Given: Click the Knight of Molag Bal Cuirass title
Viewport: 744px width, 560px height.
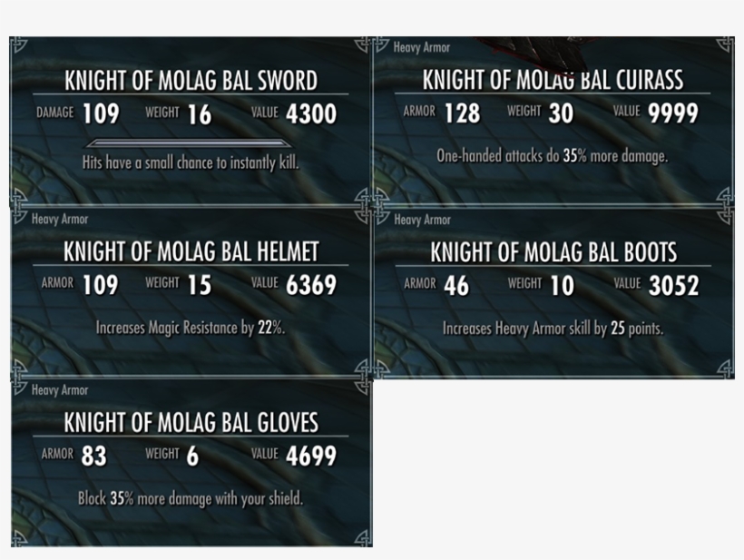Looking at the screenshot, I should point(552,80).
